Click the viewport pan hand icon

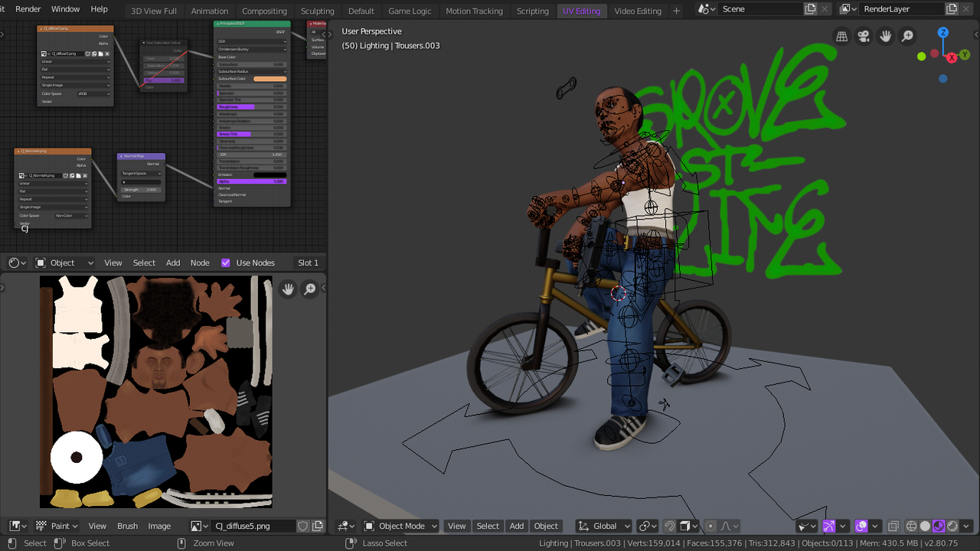886,36
